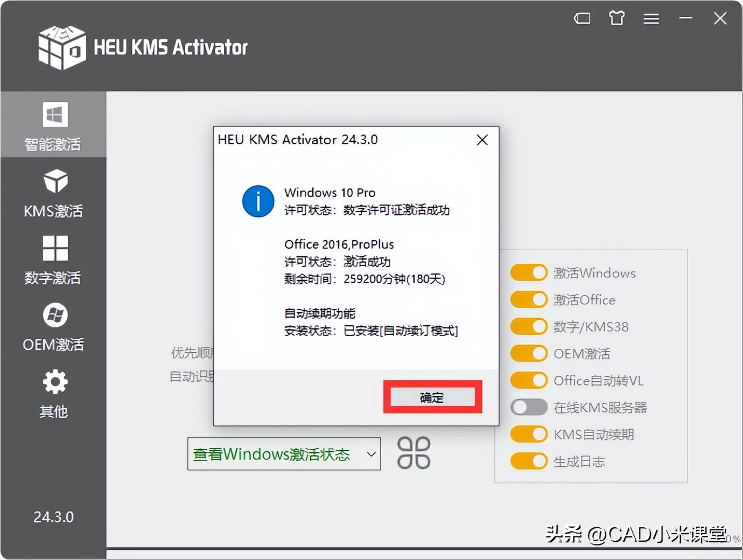
Task: Click the 数字许可证激活成功 status text
Action: 396,210
